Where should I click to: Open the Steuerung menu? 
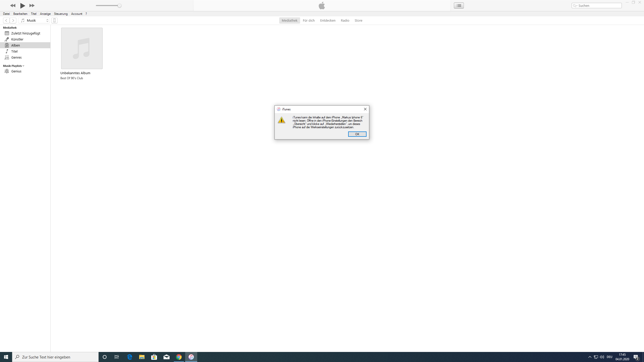click(61, 14)
